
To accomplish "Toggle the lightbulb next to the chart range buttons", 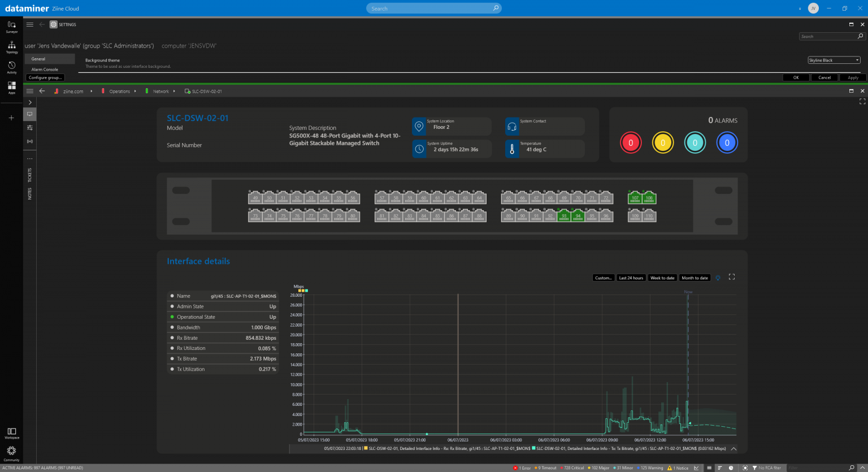I will tap(718, 278).
